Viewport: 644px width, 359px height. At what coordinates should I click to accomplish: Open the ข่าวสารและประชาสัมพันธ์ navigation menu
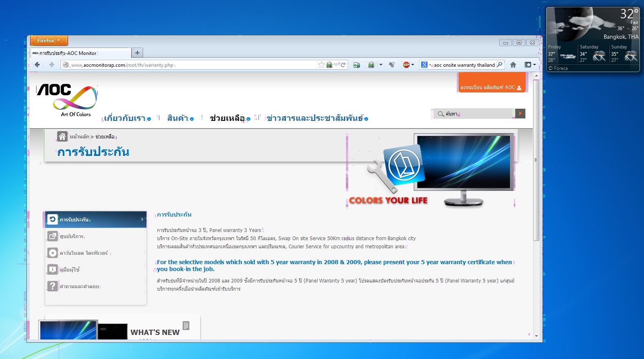[x=318, y=118]
